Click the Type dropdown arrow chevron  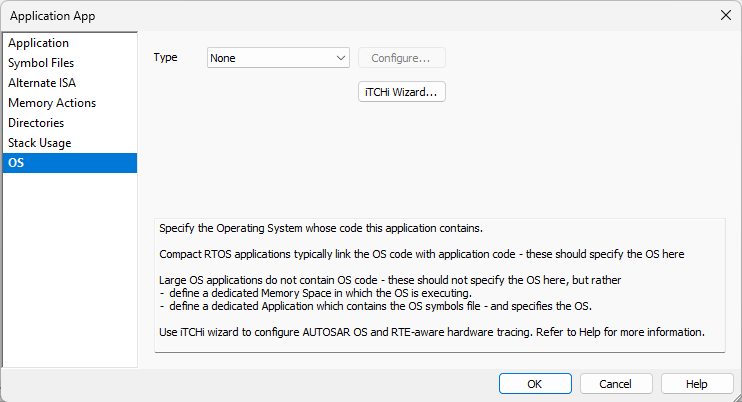(341, 58)
